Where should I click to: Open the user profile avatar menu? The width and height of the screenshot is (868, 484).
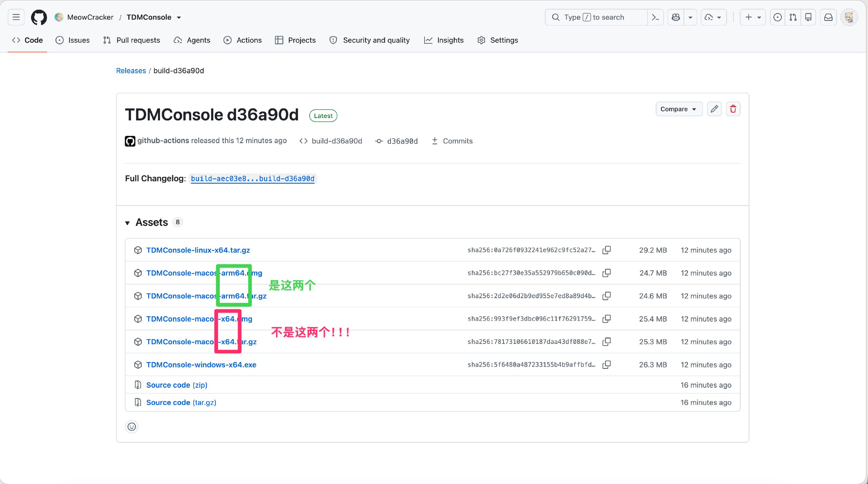[849, 17]
